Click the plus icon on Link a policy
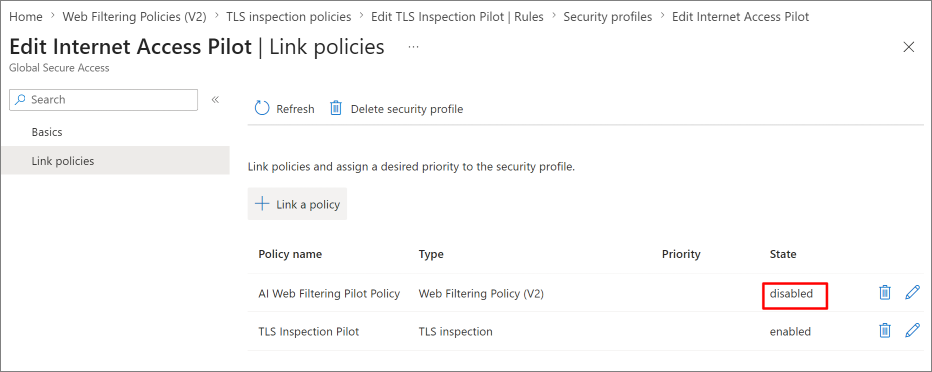Image resolution: width=932 pixels, height=372 pixels. click(262, 204)
